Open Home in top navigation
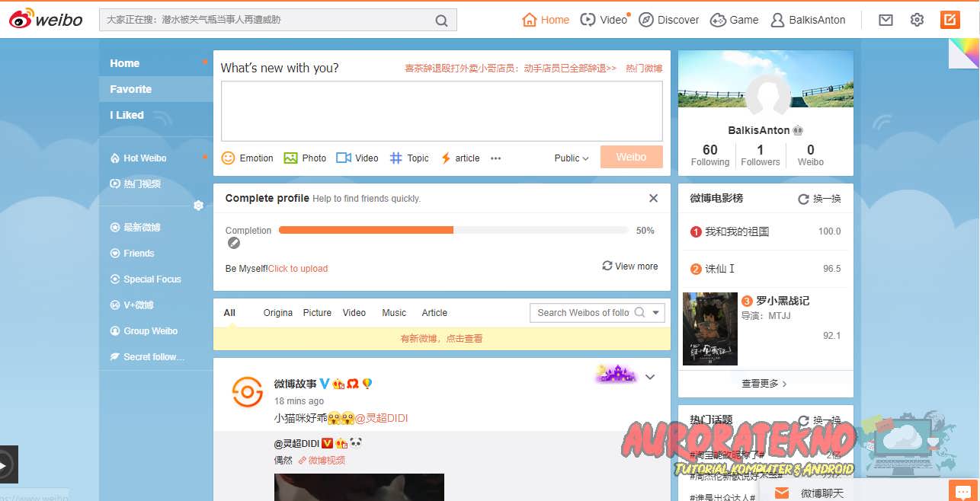Image resolution: width=980 pixels, height=501 pixels. pyautogui.click(x=546, y=20)
